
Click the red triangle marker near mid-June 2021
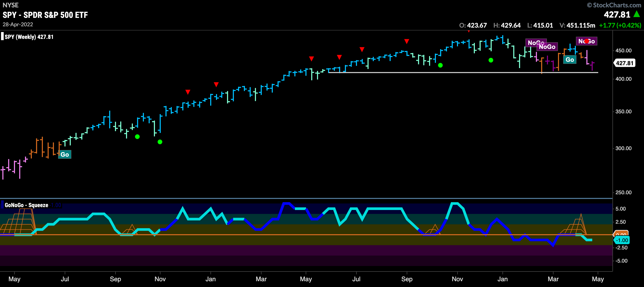pyautogui.click(x=339, y=57)
